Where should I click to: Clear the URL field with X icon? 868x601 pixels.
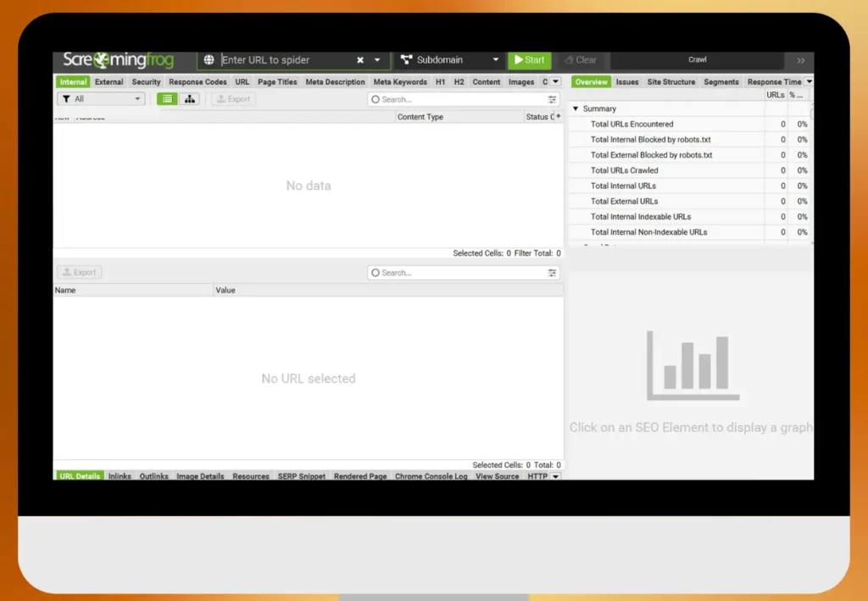point(360,60)
